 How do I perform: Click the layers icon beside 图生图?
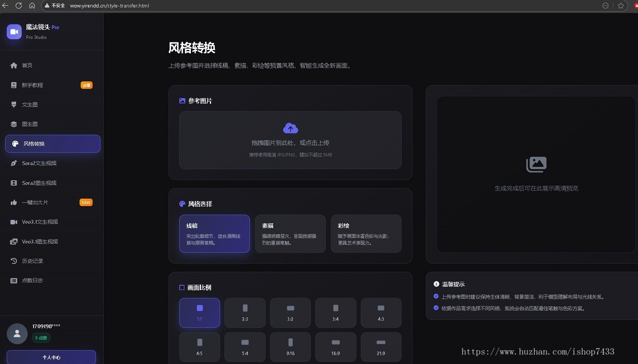[14, 124]
